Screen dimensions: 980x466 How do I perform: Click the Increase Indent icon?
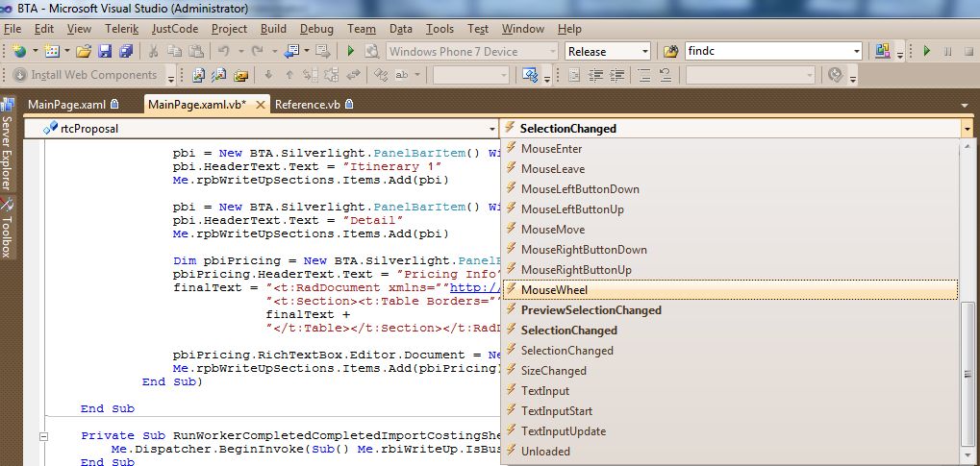[616, 75]
